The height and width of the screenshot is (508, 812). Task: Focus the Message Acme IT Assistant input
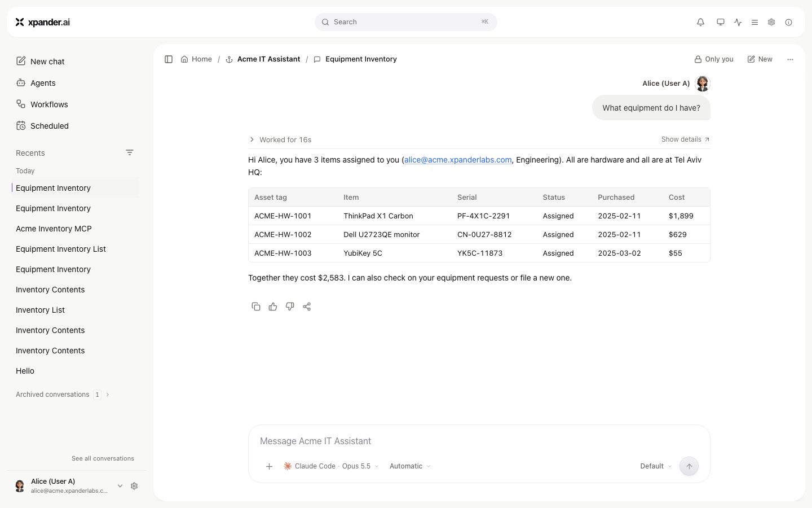coord(479,441)
